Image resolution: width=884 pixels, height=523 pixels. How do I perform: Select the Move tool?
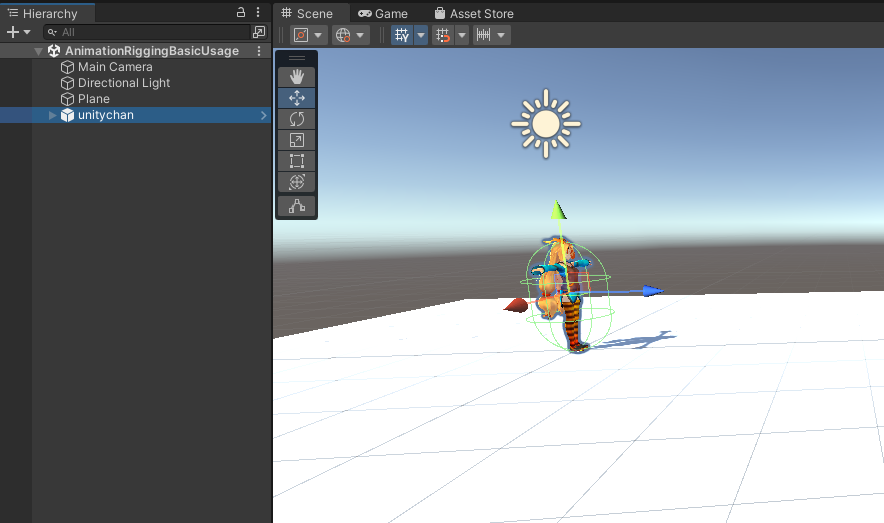tap(297, 98)
